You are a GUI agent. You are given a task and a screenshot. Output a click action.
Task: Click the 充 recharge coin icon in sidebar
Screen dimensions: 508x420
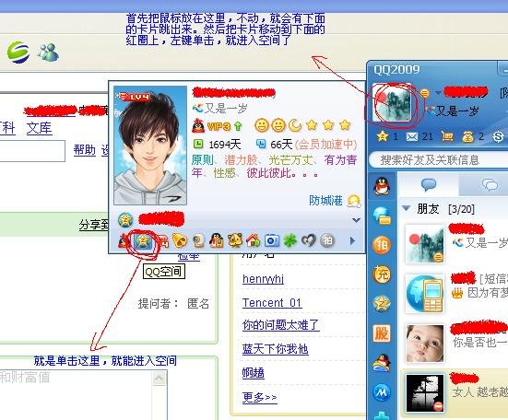point(382,274)
